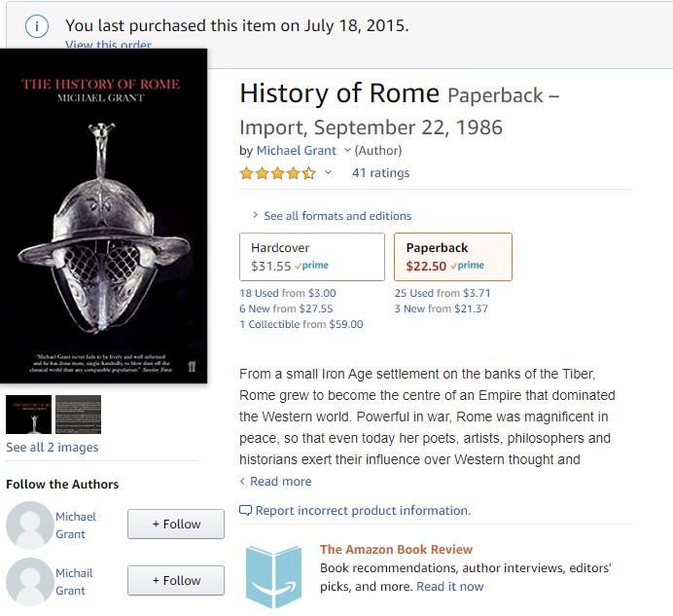The width and height of the screenshot is (673, 616).
Task: Select the first book cover thumbnail
Action: (28, 415)
